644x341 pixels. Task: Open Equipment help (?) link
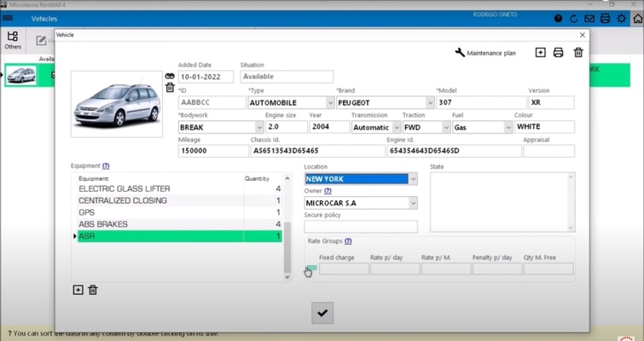[106, 165]
